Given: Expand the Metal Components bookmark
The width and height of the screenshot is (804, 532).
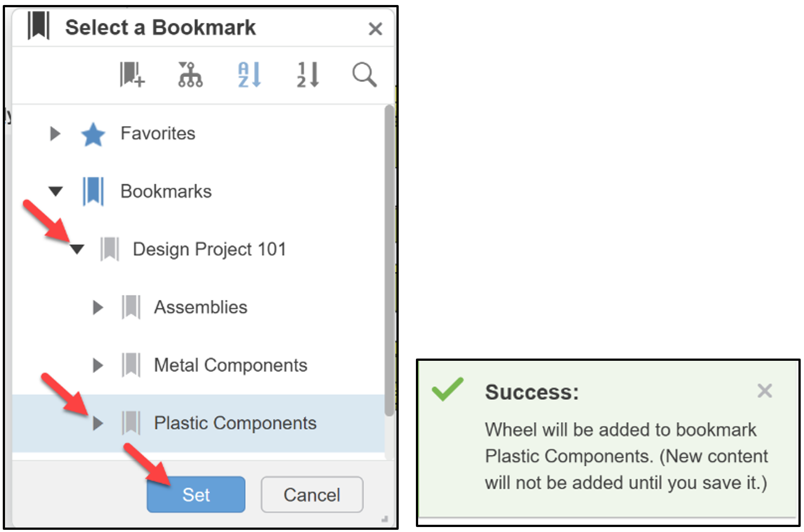Looking at the screenshot, I should 98,365.
